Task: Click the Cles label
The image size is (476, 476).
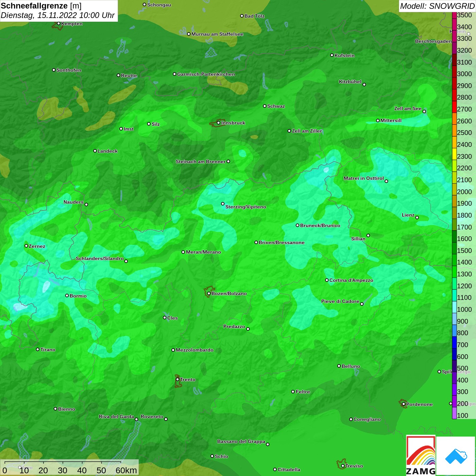Action: click(172, 318)
